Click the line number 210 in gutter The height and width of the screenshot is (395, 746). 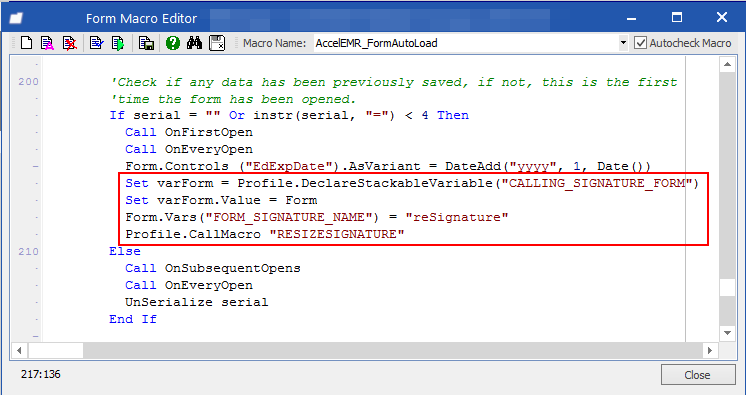(29, 251)
